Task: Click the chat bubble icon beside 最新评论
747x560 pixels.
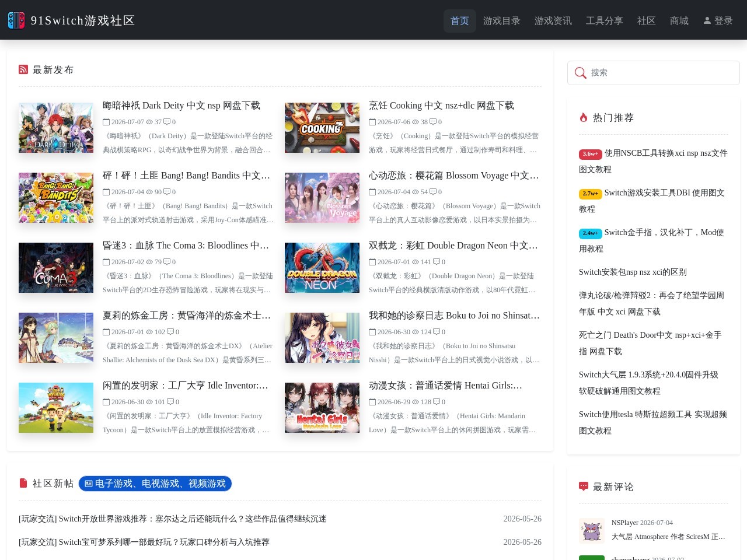Action: [584, 487]
